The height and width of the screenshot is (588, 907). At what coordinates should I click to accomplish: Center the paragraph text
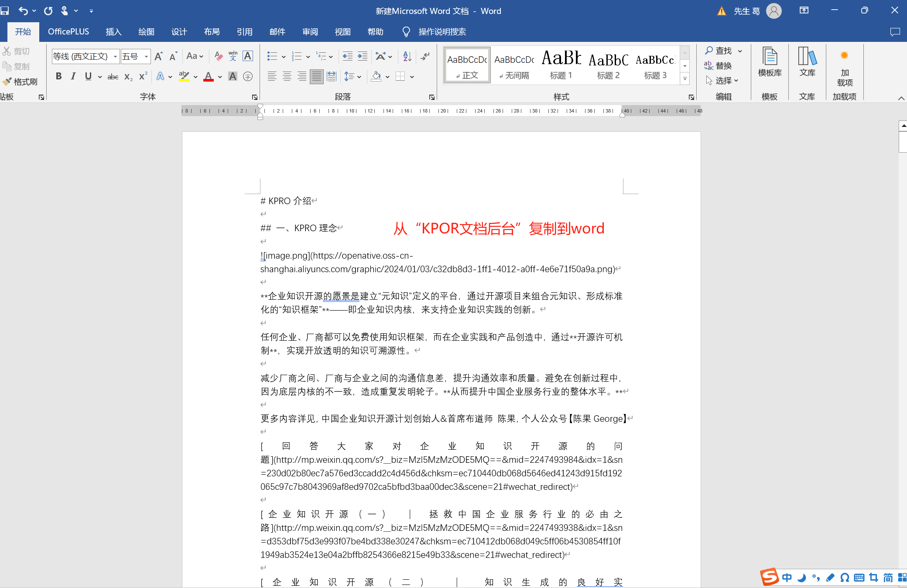(x=287, y=77)
